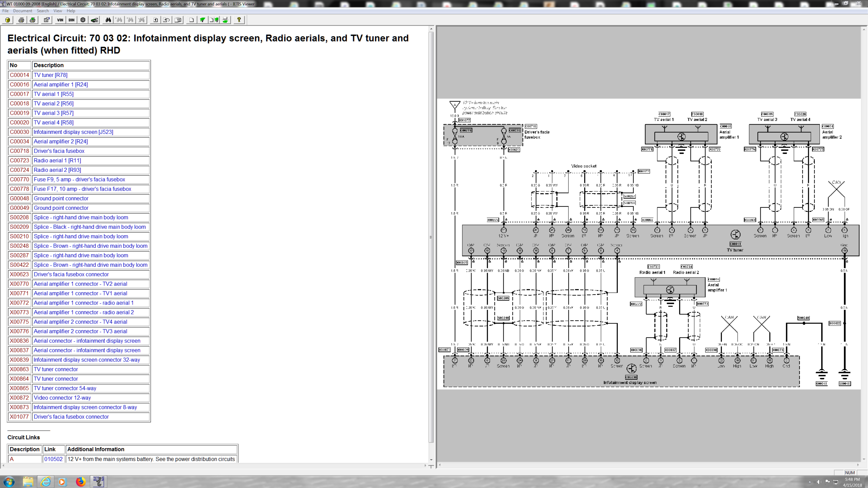Click the gear settings toolbar icon

pos(83,20)
